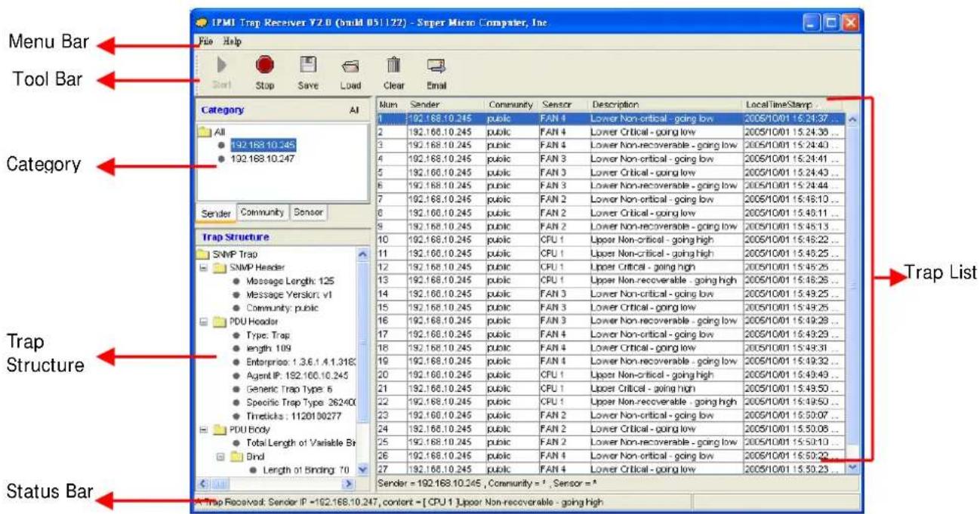Screen dimensions: 980x514
Task: Click 'Type: Trap' under PDU Header
Action: (267, 335)
